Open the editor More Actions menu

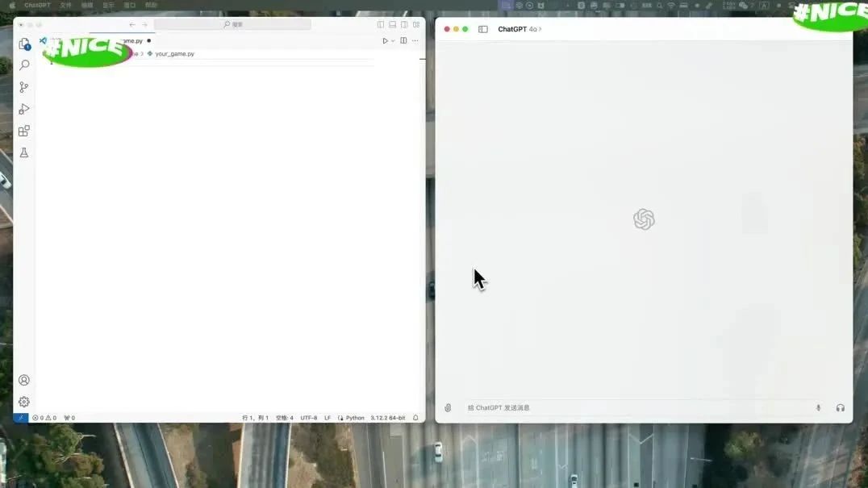[415, 41]
